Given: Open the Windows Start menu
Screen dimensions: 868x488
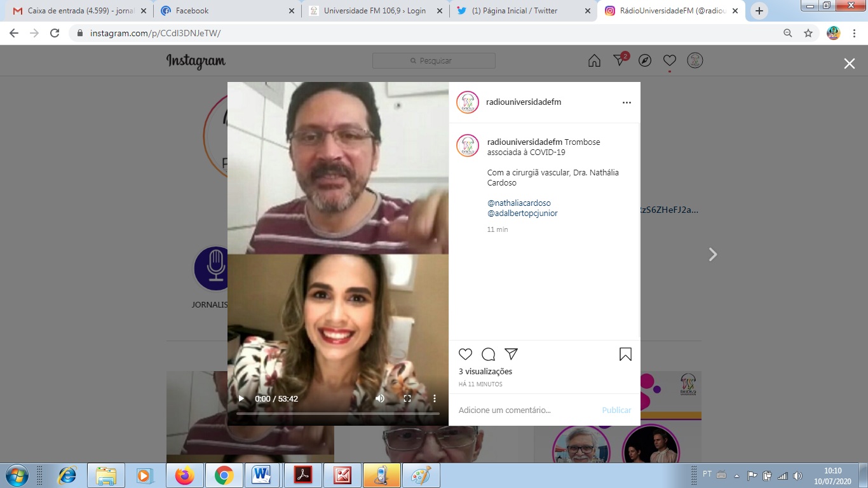Looking at the screenshot, I should 16,475.
